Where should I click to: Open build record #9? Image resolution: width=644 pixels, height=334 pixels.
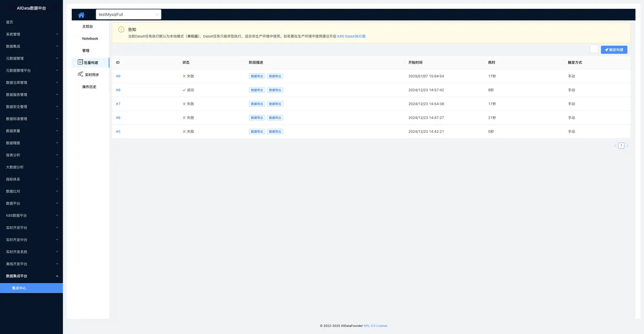118,76
